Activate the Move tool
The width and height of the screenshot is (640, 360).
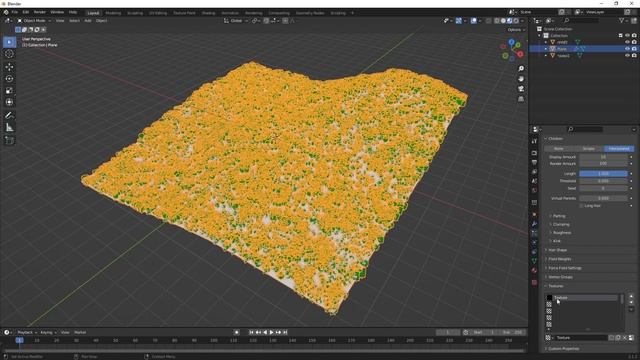(9, 67)
